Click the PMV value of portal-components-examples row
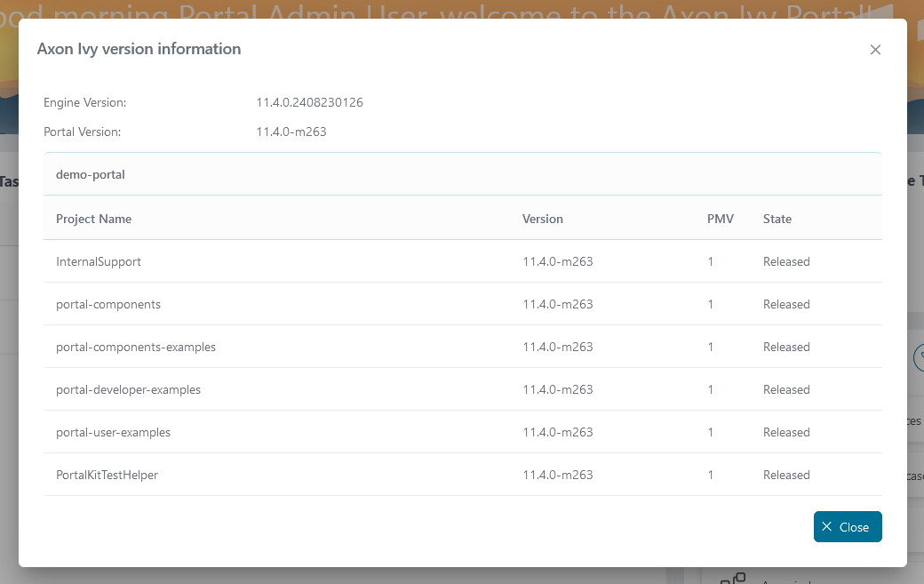This screenshot has width=924, height=584. point(711,347)
